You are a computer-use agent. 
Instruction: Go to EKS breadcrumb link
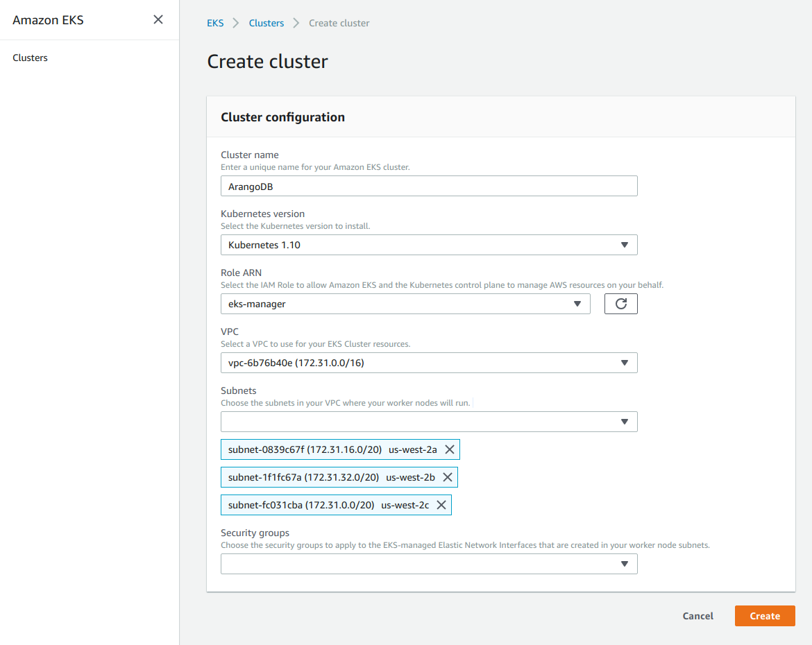pos(215,23)
